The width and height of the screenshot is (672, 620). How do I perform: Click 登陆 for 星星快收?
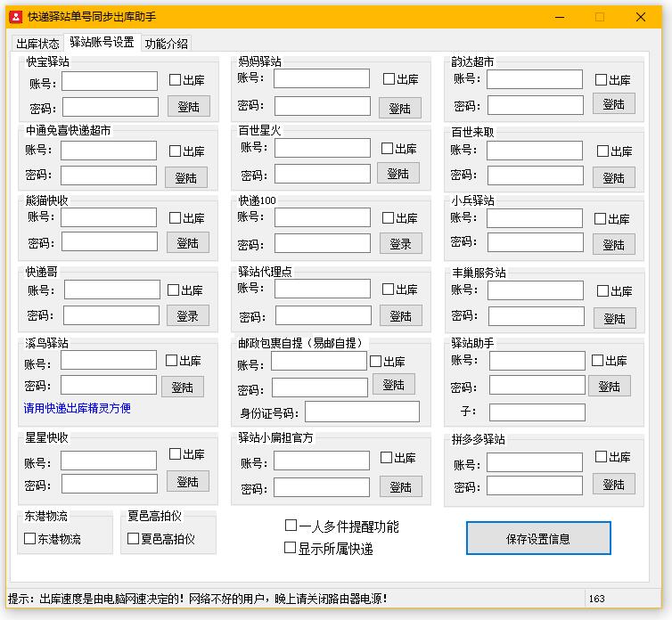tap(188, 481)
